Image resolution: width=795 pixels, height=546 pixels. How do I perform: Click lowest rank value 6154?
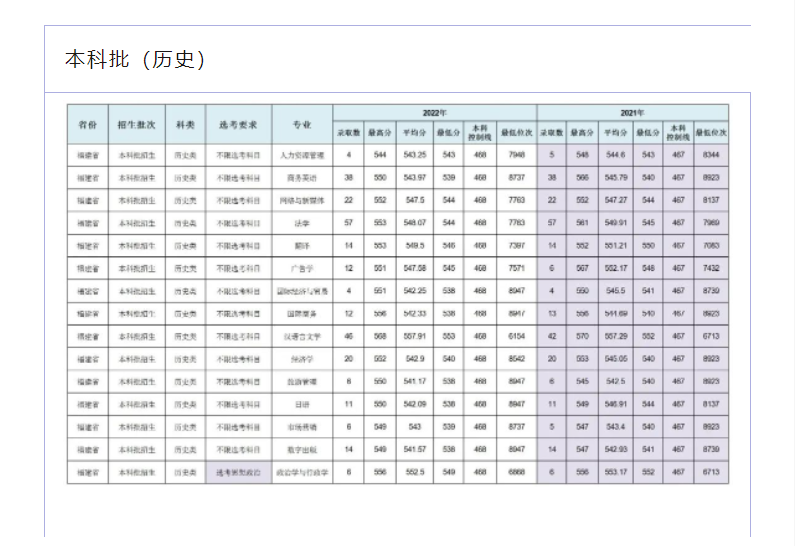[517, 336]
